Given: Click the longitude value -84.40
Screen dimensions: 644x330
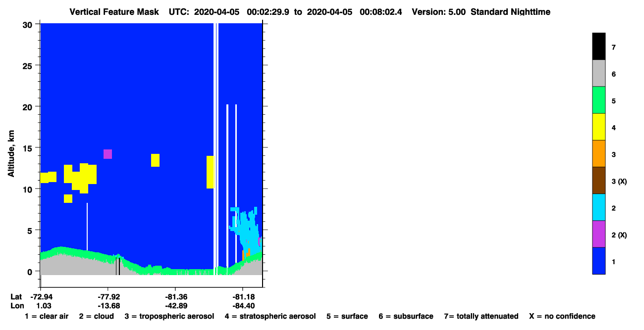Looking at the screenshot, I should [x=243, y=306].
